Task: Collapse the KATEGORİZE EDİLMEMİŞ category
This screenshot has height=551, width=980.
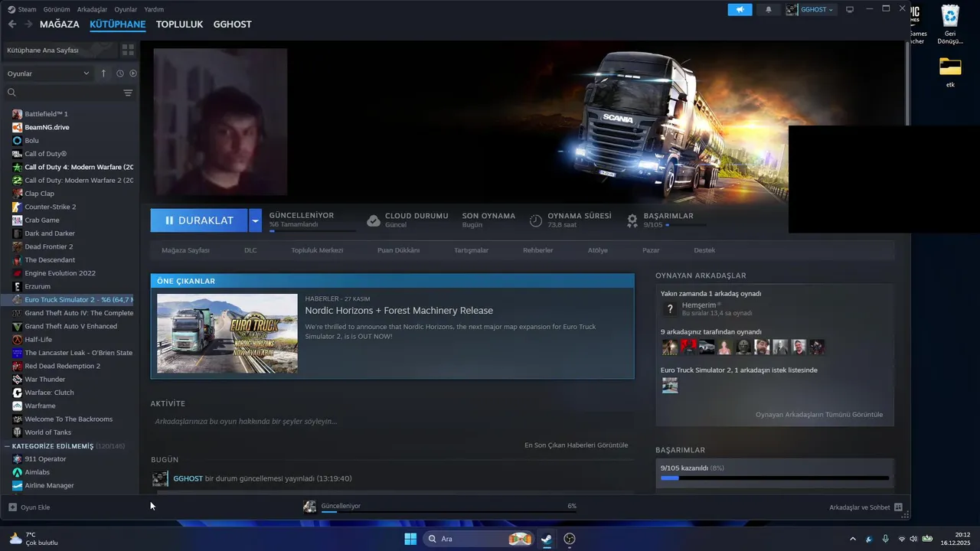Action: click(7, 446)
